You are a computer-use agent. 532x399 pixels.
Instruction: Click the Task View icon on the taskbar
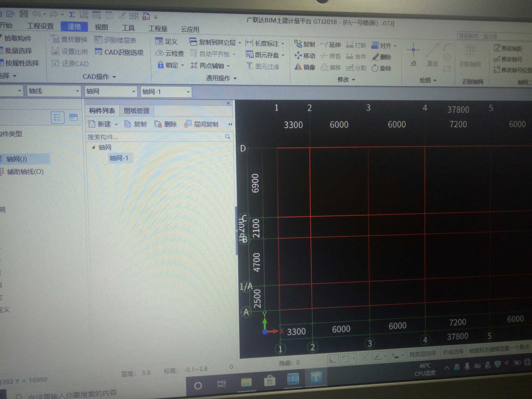point(221,384)
